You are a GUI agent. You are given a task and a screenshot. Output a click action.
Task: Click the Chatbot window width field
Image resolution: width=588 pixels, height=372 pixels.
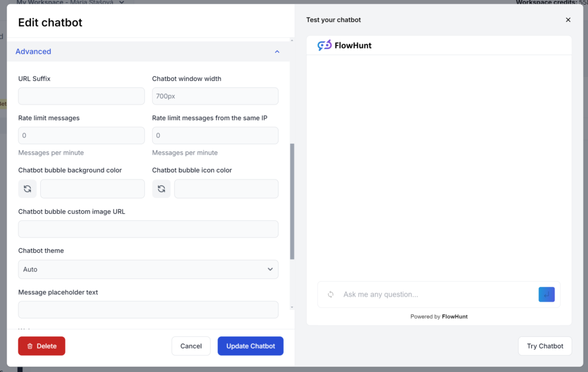click(x=215, y=96)
